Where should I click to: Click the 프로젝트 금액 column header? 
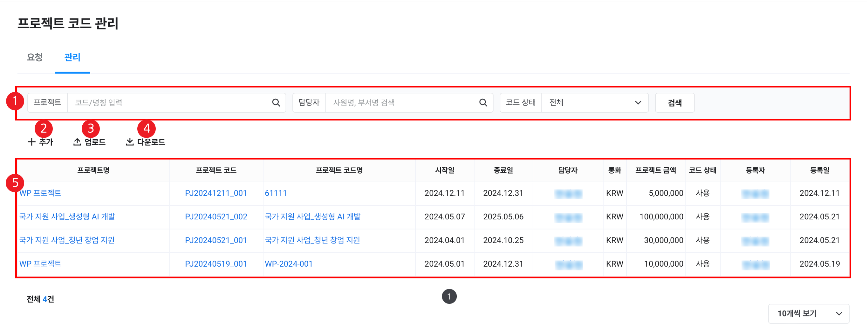click(655, 170)
